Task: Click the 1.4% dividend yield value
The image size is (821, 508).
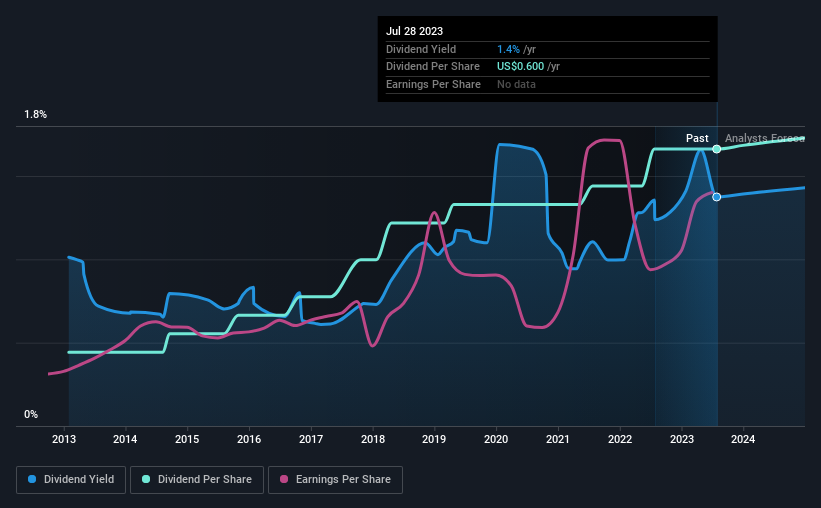Action: pyautogui.click(x=508, y=49)
